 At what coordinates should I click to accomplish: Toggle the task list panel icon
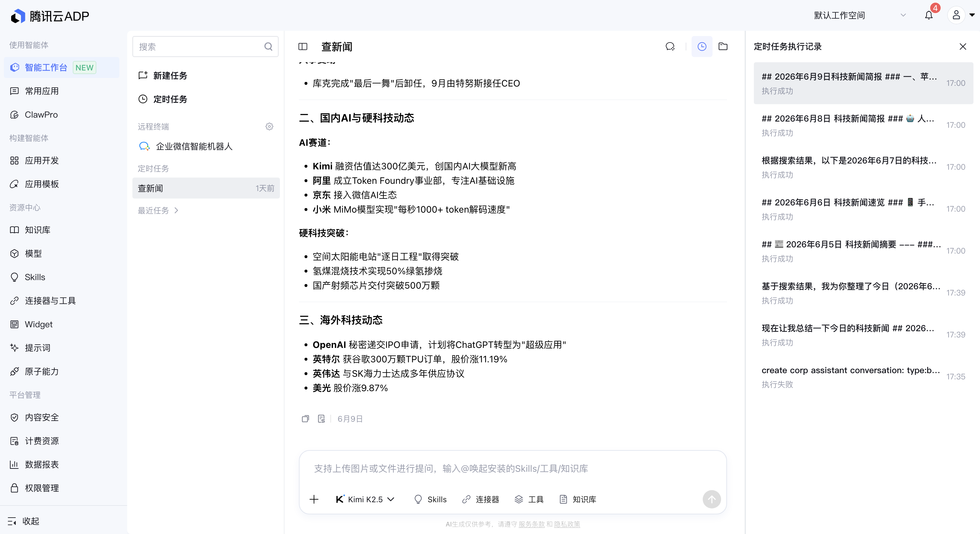[x=303, y=47]
